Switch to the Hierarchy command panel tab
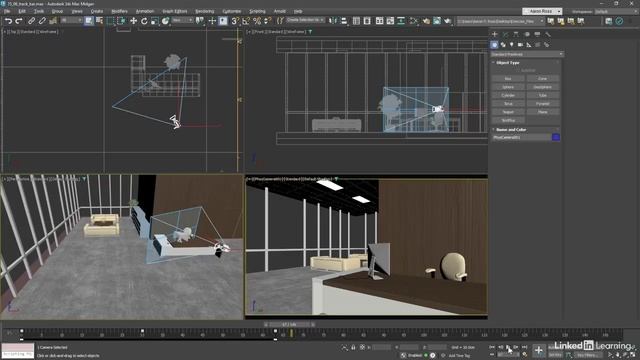Image resolution: width=640 pixels, height=360 pixels. [516, 34]
